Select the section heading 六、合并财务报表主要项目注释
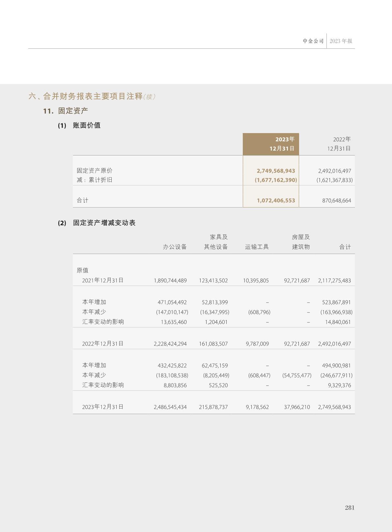The image size is (392, 532). (86, 96)
